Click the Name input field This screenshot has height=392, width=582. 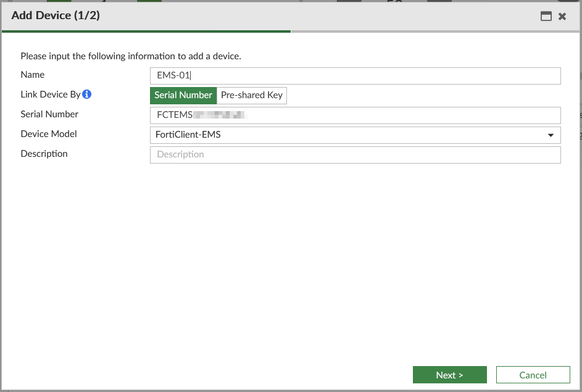point(355,76)
